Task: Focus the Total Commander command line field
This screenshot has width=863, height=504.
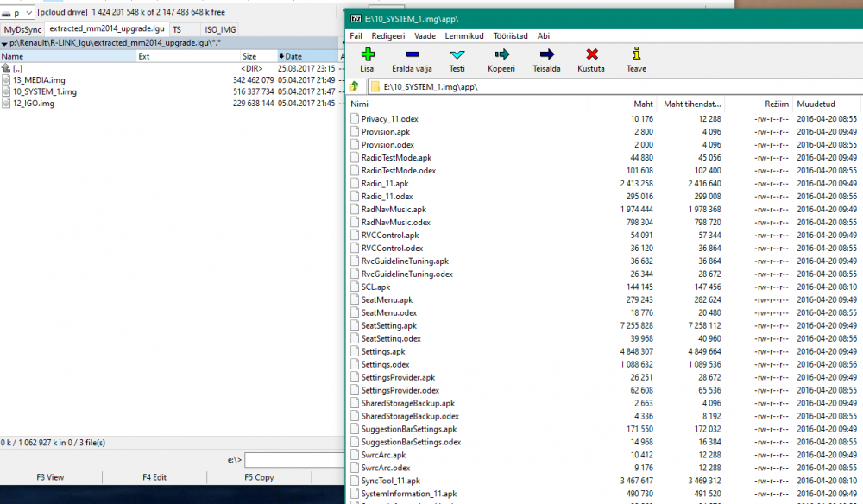Action: (x=294, y=460)
